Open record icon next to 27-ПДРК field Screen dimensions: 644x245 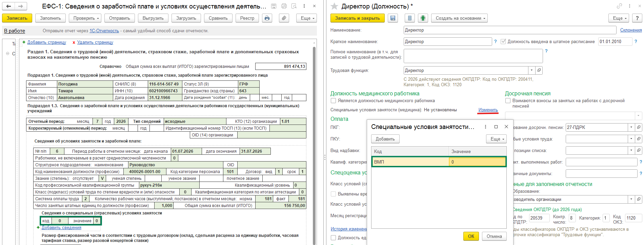coord(639,127)
